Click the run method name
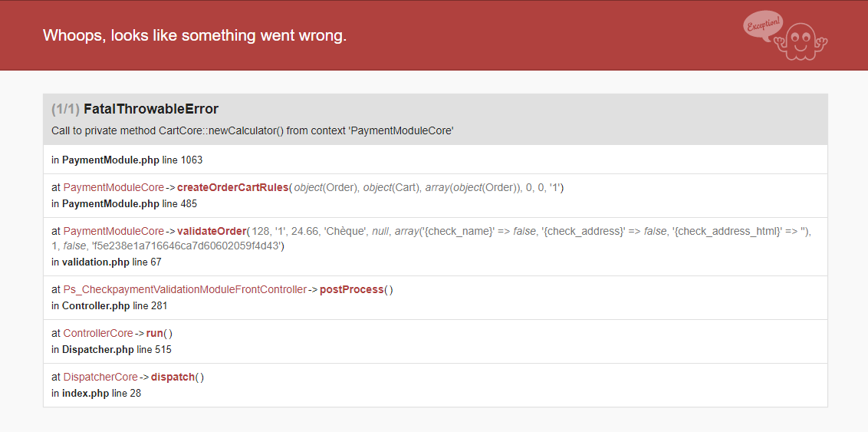This screenshot has height=432, width=868. point(154,334)
